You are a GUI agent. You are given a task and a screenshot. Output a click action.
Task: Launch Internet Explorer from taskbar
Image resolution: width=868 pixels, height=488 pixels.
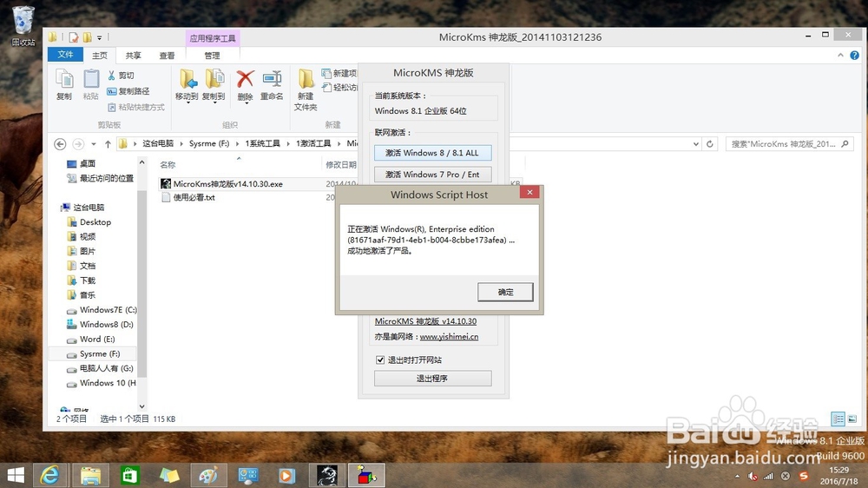(x=49, y=475)
